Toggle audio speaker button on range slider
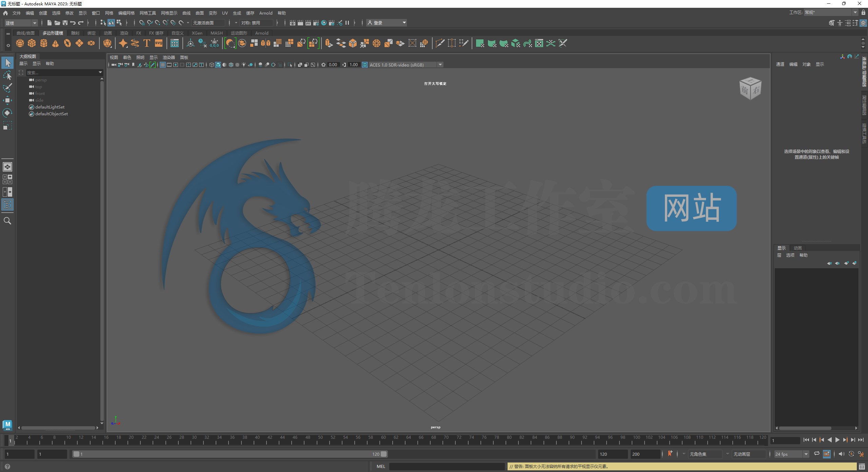The width and height of the screenshot is (868, 472). [841, 454]
